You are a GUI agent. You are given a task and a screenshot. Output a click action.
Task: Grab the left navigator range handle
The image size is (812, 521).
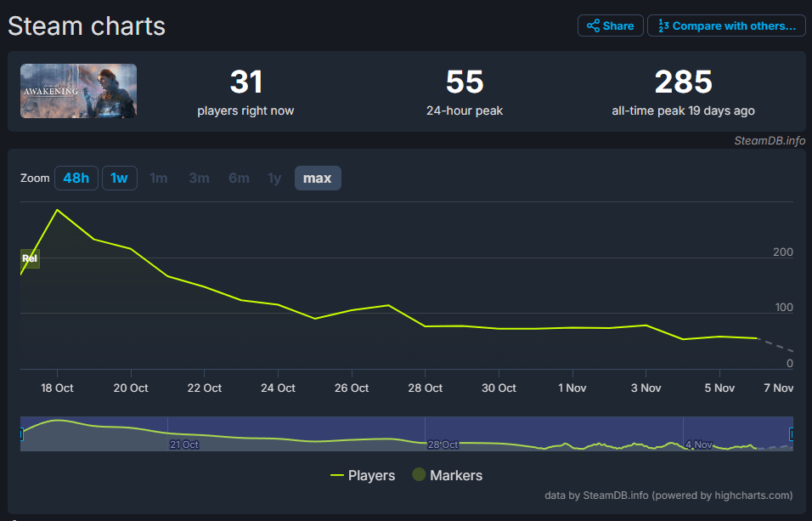click(x=21, y=434)
